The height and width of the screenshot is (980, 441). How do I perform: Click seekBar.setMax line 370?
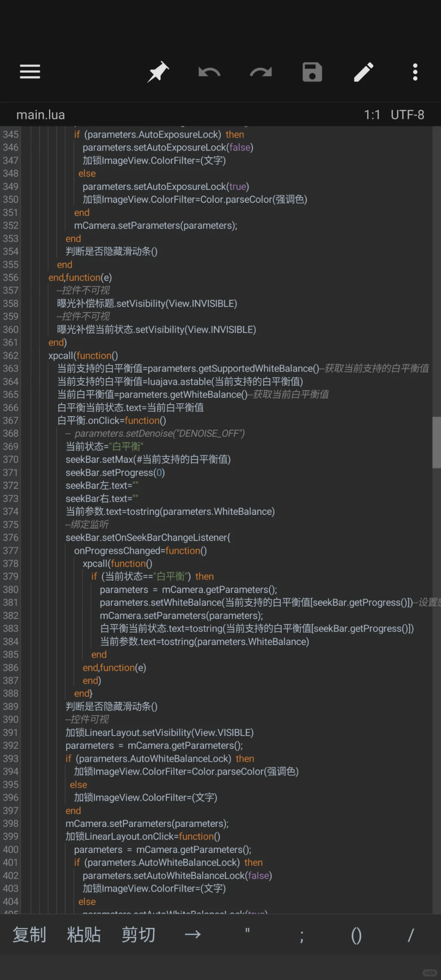click(148, 459)
